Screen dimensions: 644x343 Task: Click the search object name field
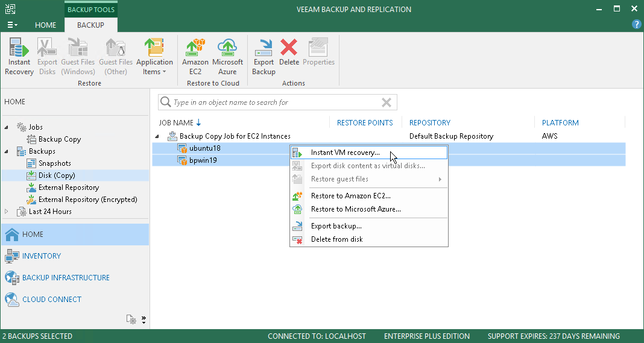[277, 102]
